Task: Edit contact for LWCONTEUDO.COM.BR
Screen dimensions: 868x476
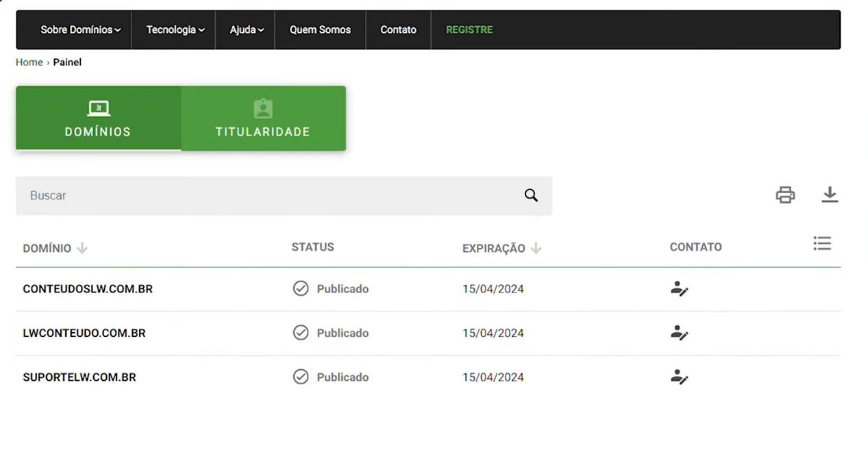Action: 679,333
